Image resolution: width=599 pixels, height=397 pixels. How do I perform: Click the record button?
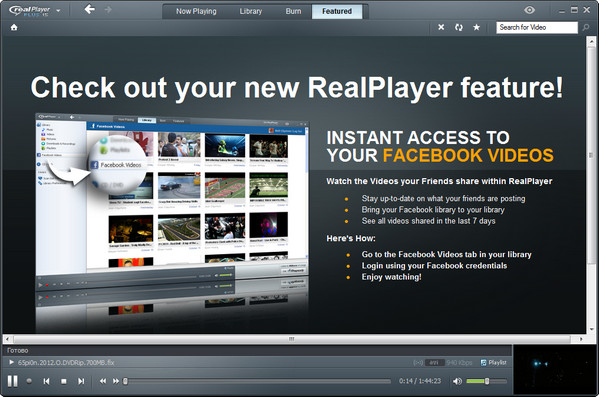coord(29,381)
